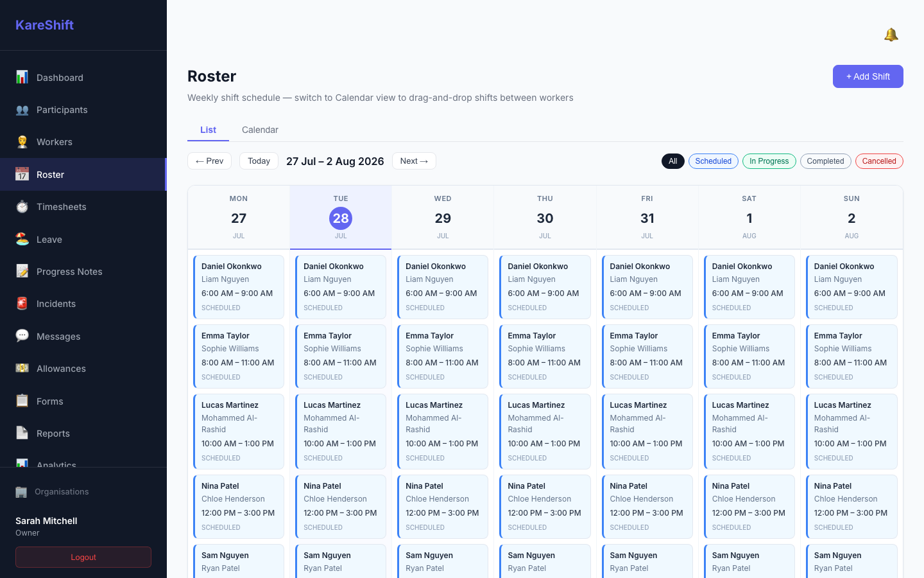The width and height of the screenshot is (924, 578).
Task: Click the Reports document icon
Action: point(22,433)
